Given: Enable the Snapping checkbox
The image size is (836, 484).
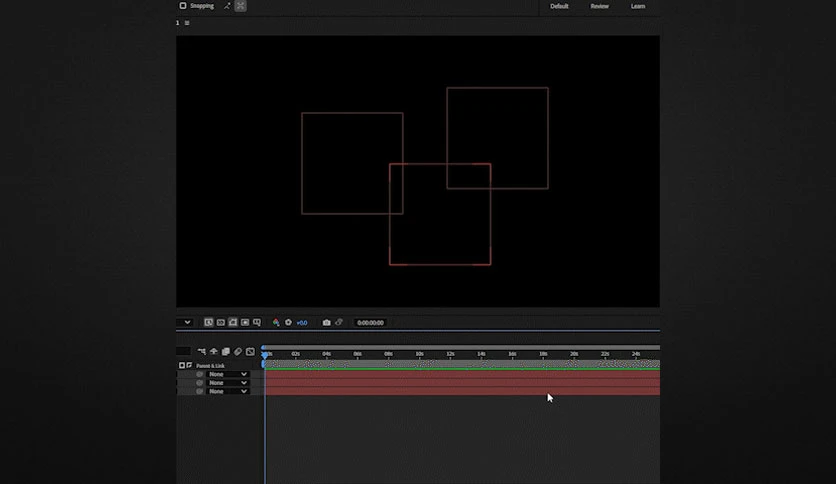Looking at the screenshot, I should 183,6.
